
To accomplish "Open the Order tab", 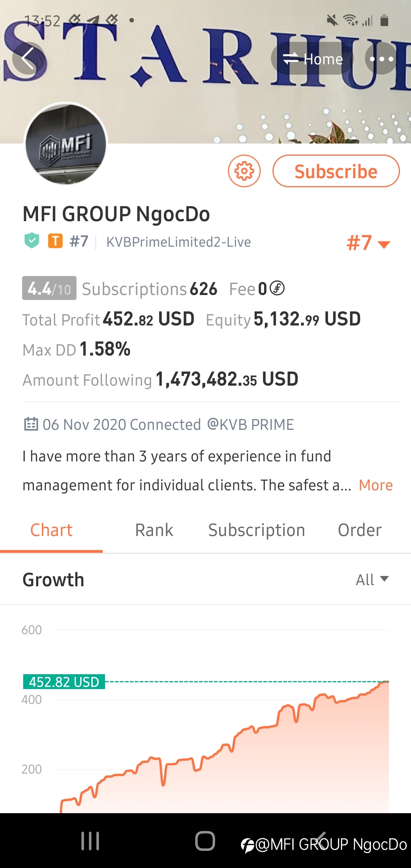I will click(x=360, y=530).
